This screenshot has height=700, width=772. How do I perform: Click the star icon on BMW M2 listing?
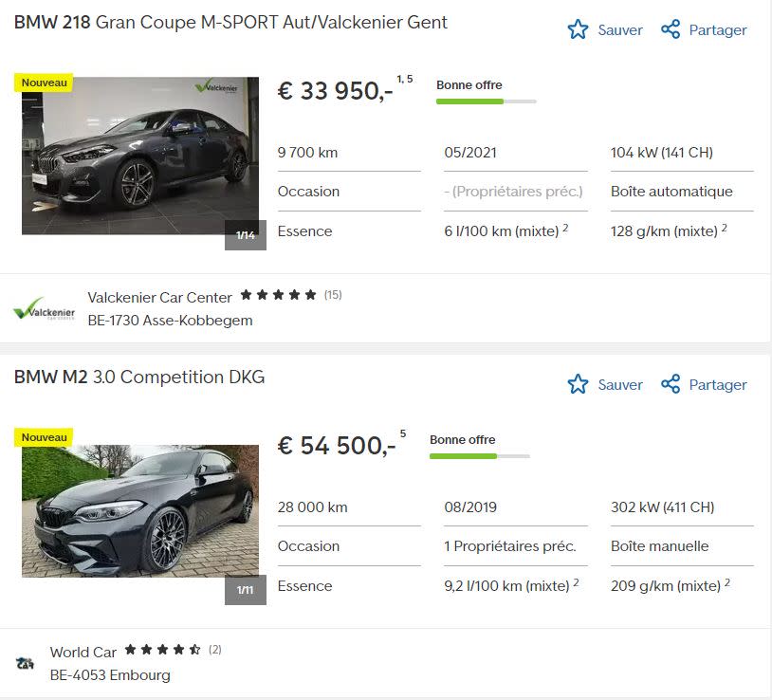pyautogui.click(x=578, y=384)
